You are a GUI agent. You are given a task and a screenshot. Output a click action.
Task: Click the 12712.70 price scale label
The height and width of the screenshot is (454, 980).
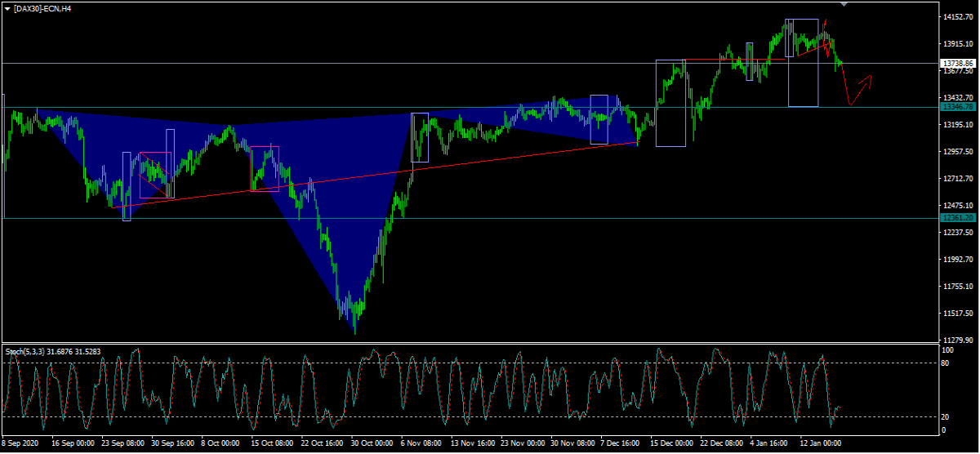(x=957, y=178)
